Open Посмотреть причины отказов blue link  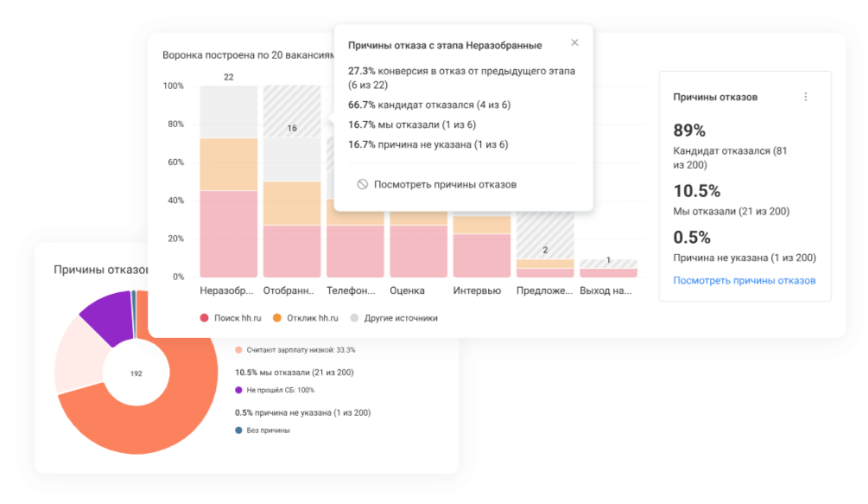tap(744, 280)
